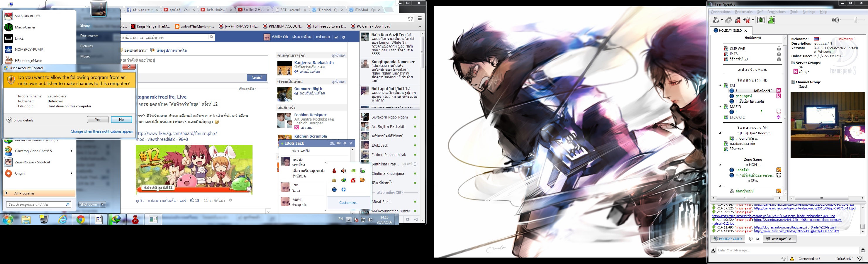The height and width of the screenshot is (264, 868).
Task: Click No in User Account Control
Action: (121, 120)
